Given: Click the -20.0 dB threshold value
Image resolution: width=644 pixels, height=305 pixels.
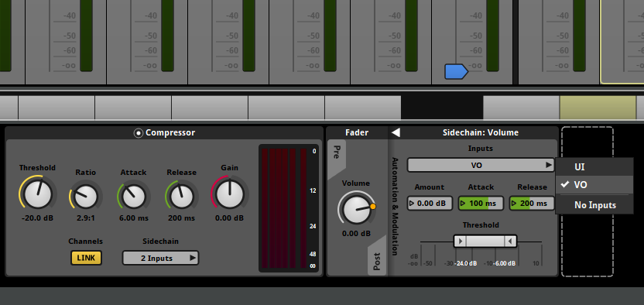Looking at the screenshot, I should coord(37,218).
